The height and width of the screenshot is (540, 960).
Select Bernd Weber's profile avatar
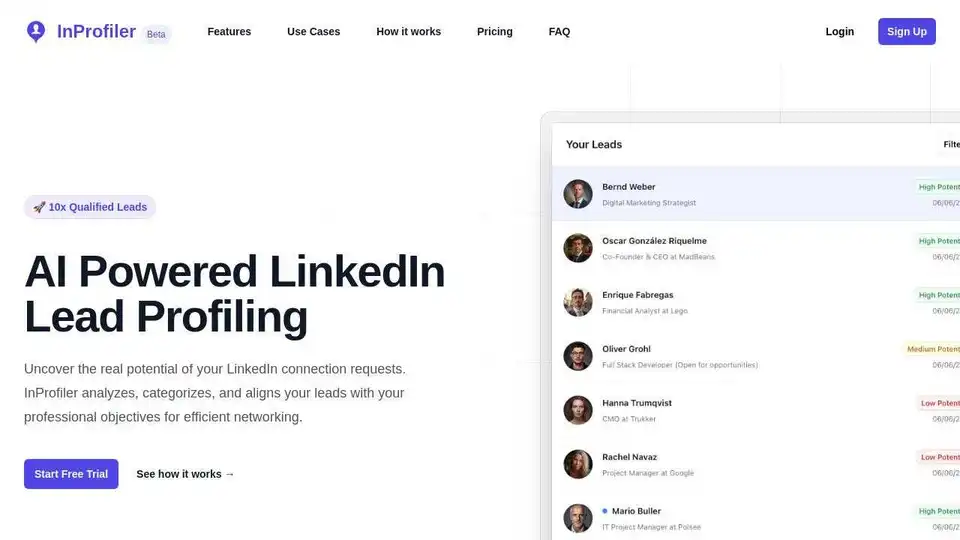pos(577,194)
